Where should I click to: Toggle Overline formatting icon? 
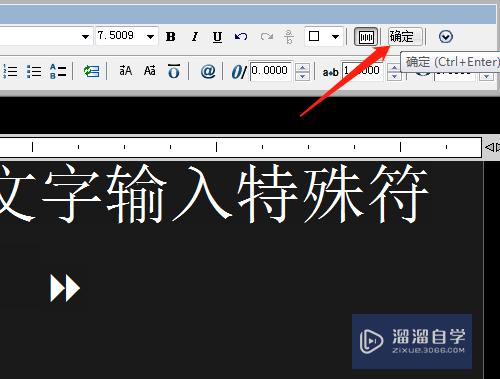click(174, 71)
